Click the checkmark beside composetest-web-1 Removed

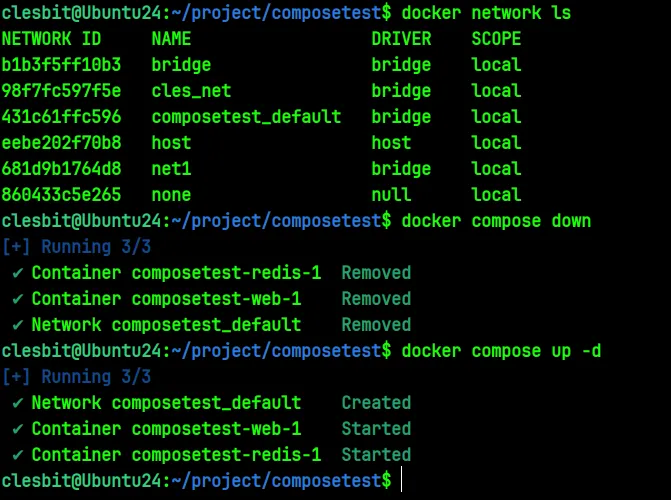17,299
